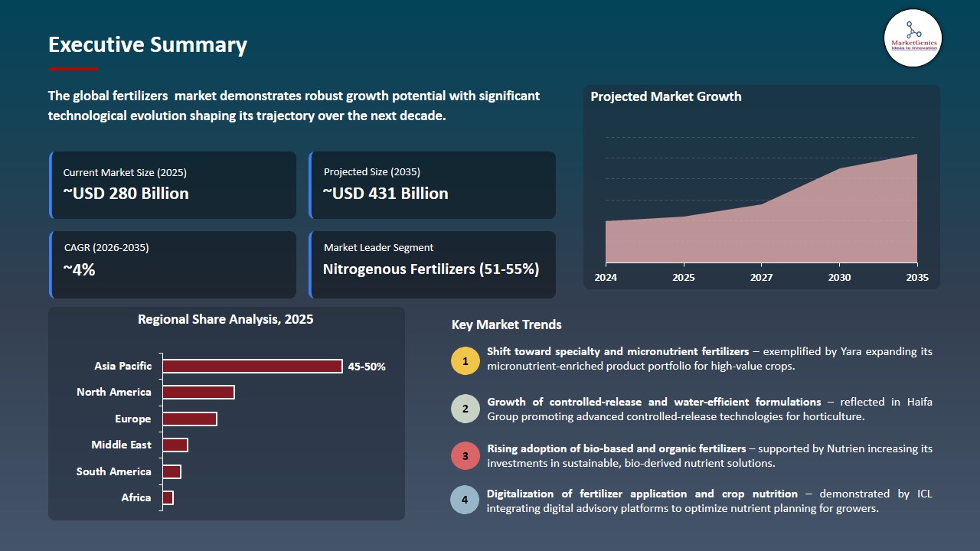The height and width of the screenshot is (551, 980).
Task: Click the CAGR (2026-2035) card
Action: [173, 264]
